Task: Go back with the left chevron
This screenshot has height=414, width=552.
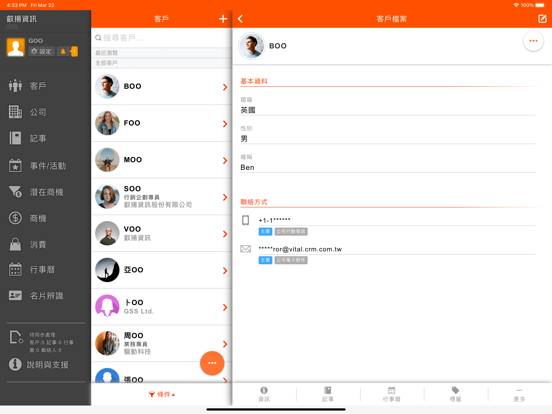Action: click(240, 19)
